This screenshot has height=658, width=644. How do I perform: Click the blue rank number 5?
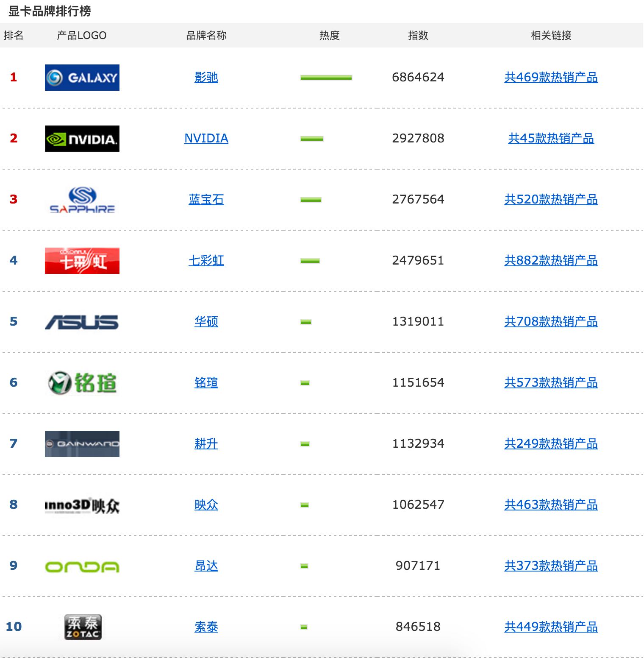[x=14, y=321]
